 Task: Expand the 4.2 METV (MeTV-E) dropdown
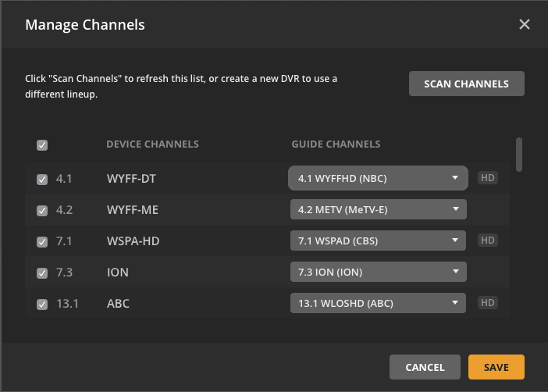[x=378, y=209]
